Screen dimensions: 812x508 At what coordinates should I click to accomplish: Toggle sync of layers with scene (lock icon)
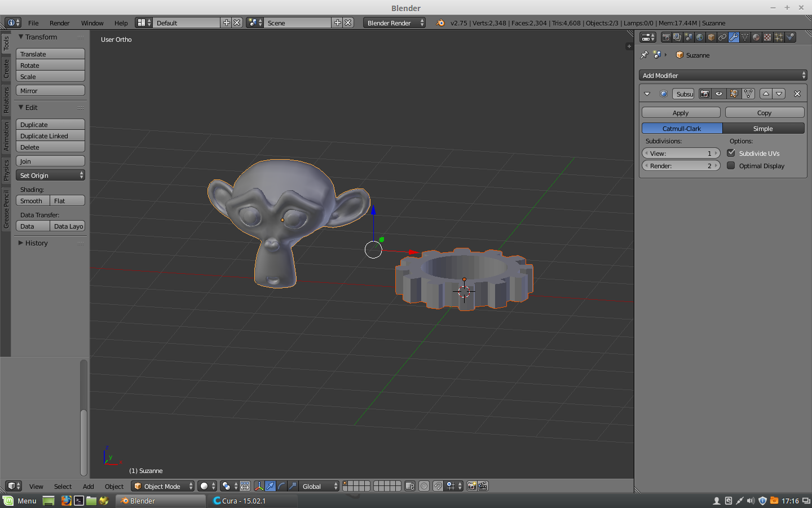[x=410, y=486]
